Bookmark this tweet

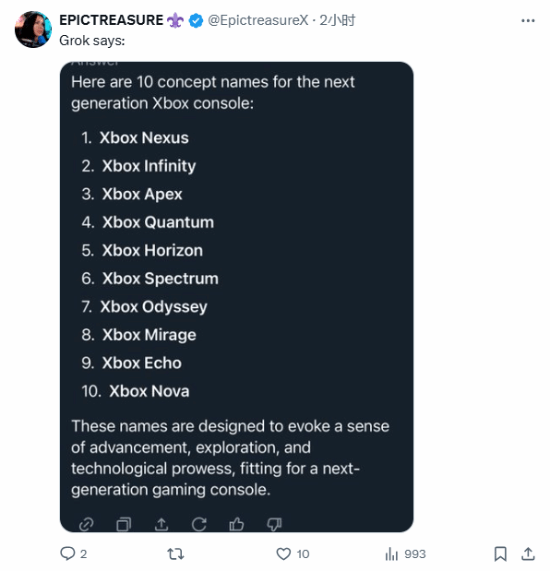tap(500, 554)
